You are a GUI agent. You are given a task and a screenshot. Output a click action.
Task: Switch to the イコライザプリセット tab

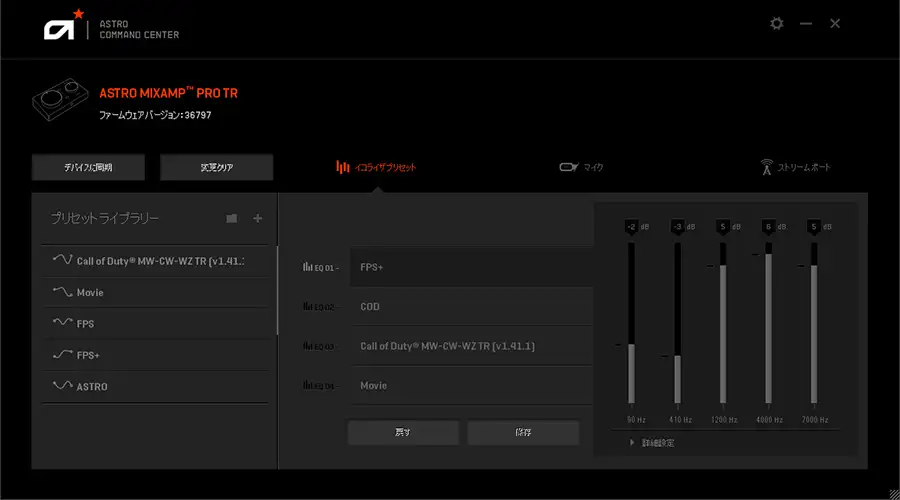pyautogui.click(x=377, y=167)
